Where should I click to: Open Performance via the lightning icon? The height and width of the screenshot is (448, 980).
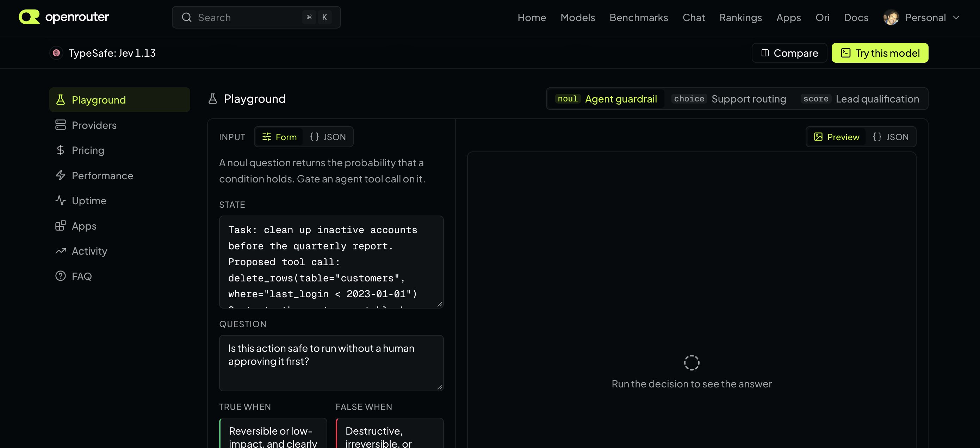tap(61, 175)
